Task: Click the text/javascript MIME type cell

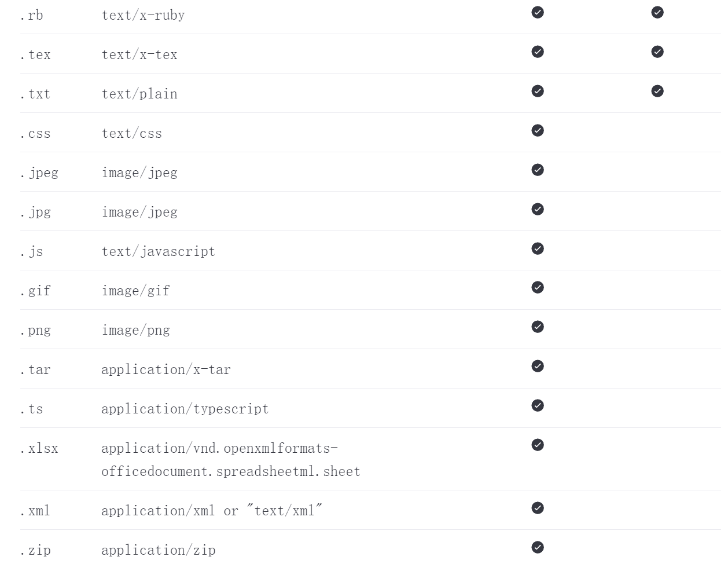Action: point(158,251)
